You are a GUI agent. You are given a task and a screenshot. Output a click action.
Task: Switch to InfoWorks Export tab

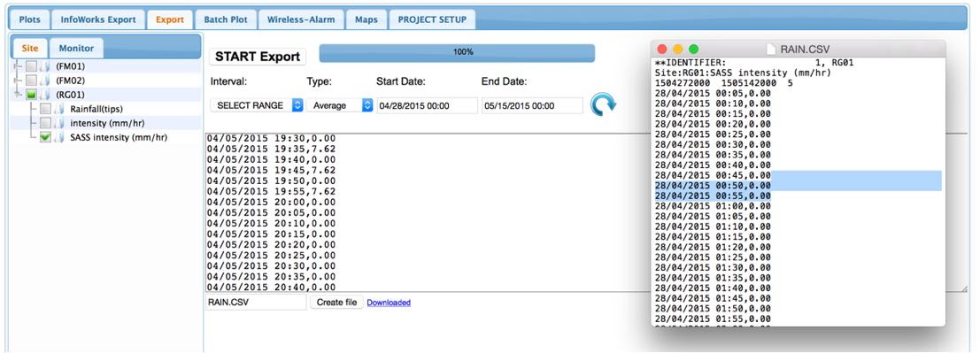coord(98,19)
